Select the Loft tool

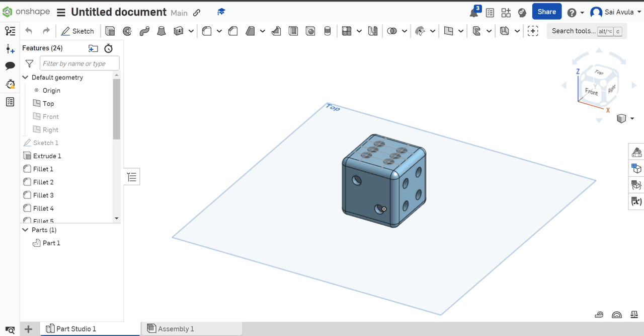(161, 31)
